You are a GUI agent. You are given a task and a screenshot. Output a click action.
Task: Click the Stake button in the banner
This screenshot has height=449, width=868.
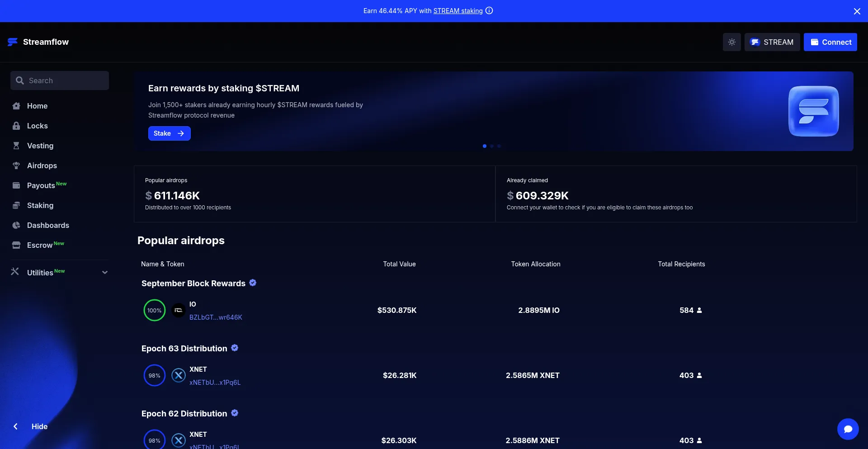[x=170, y=133]
